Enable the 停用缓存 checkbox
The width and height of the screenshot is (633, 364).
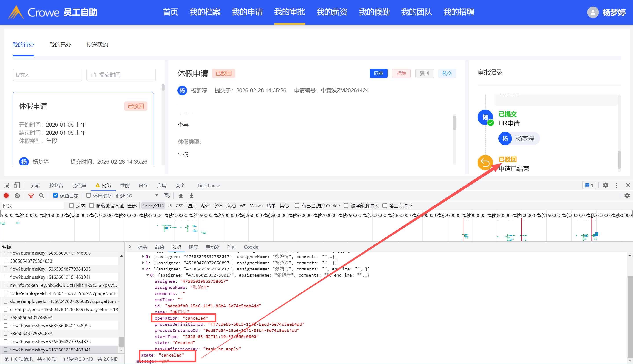88,196
